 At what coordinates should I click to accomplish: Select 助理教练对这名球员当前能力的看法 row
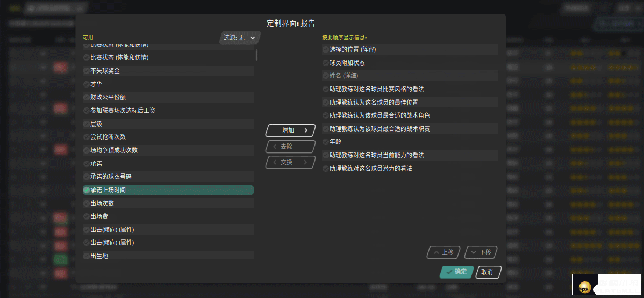pyautogui.click(x=410, y=156)
